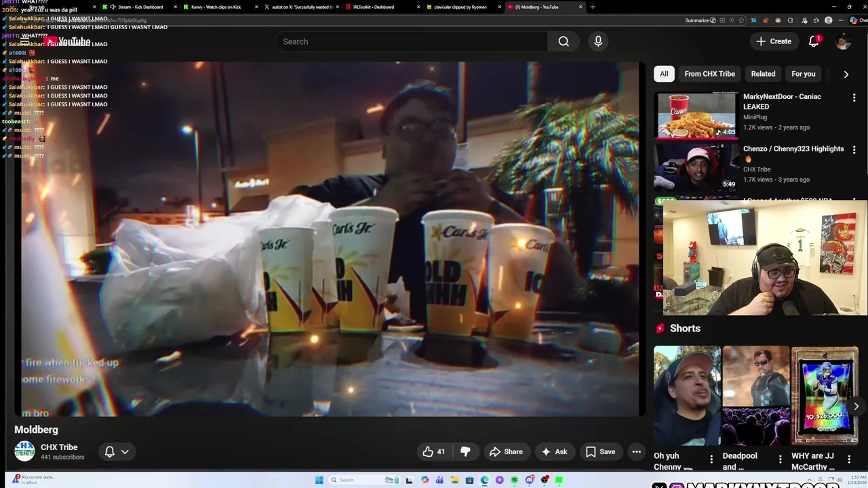Open the CHX Tribe channel avatar
This screenshot has width=868, height=488.
pos(24,451)
